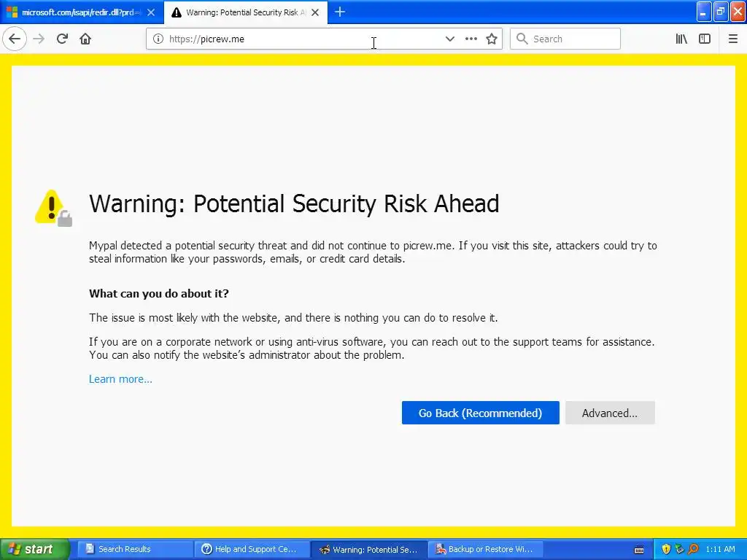Bookmark this page with the star icon
747x560 pixels.
(x=492, y=39)
